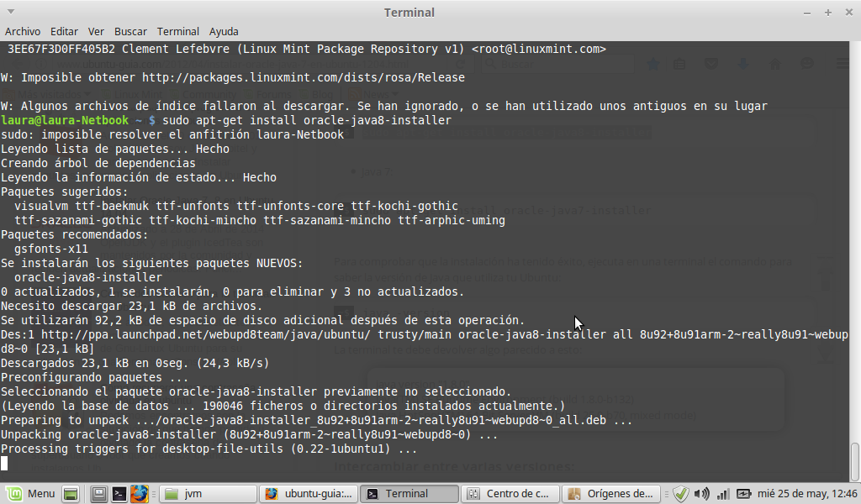Expand the Ver menu
The height and width of the screenshot is (504, 861).
96,32
